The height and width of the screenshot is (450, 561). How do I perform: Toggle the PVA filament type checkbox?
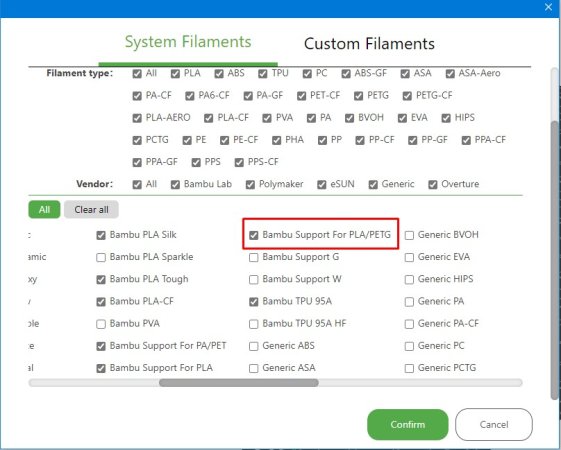[x=267, y=118]
